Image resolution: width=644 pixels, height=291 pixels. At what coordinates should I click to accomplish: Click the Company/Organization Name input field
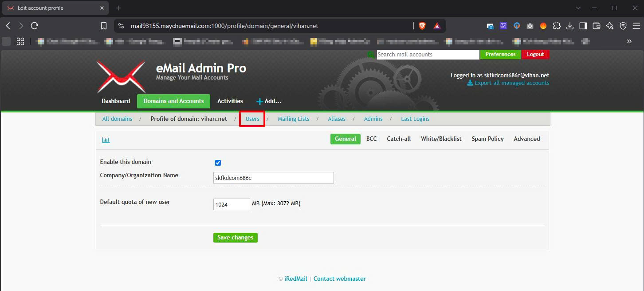tap(274, 178)
